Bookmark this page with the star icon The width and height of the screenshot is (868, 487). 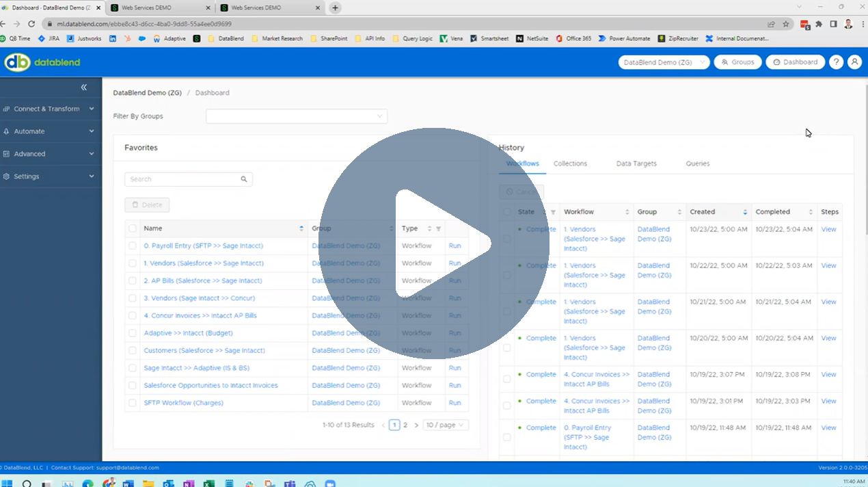[786, 23]
